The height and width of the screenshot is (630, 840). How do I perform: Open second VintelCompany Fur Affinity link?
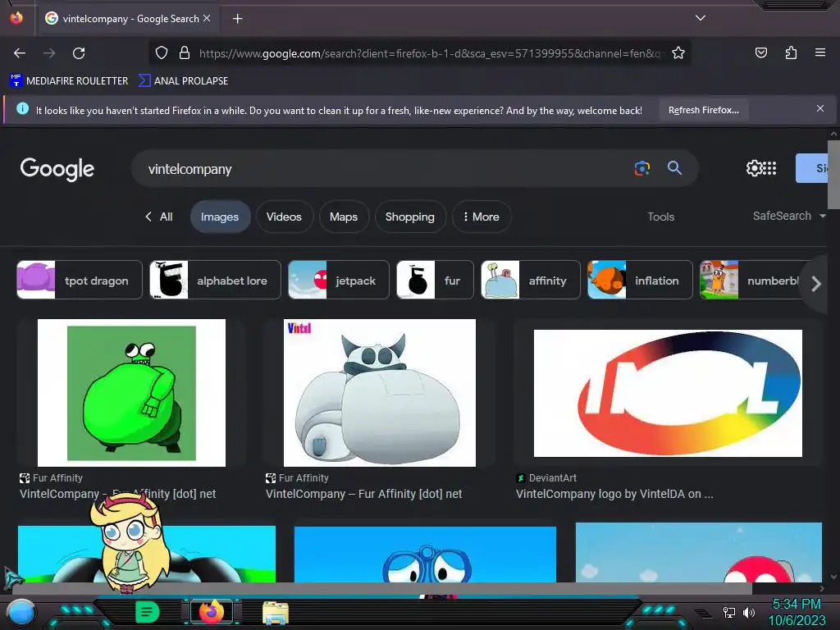point(363,494)
